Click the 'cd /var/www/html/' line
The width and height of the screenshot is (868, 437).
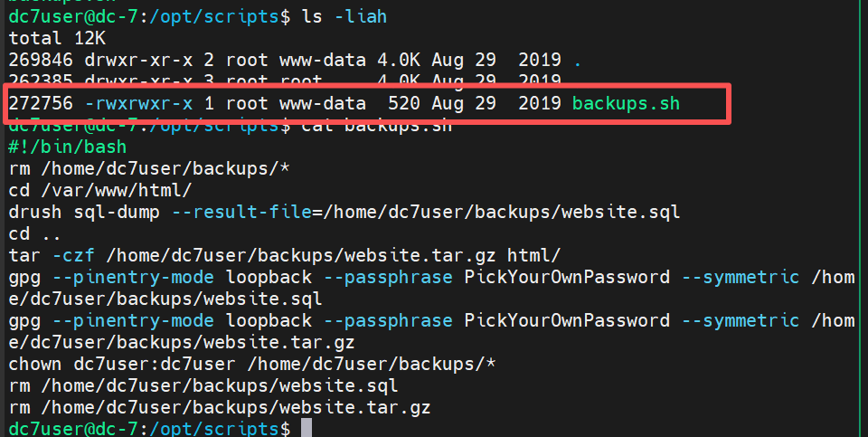point(100,190)
